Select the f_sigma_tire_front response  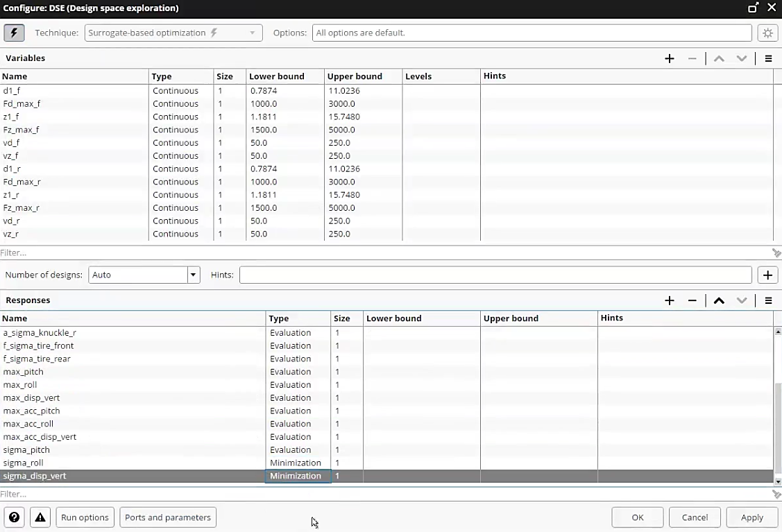(x=38, y=345)
